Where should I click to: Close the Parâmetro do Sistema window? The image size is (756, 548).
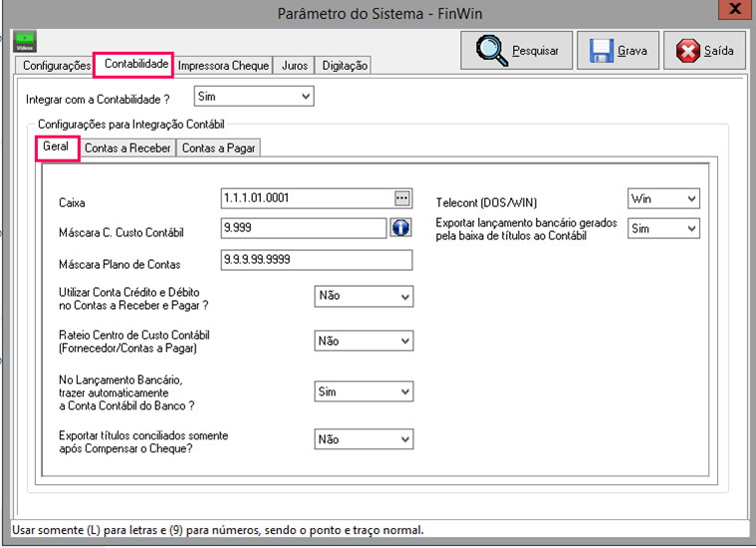tap(735, 11)
